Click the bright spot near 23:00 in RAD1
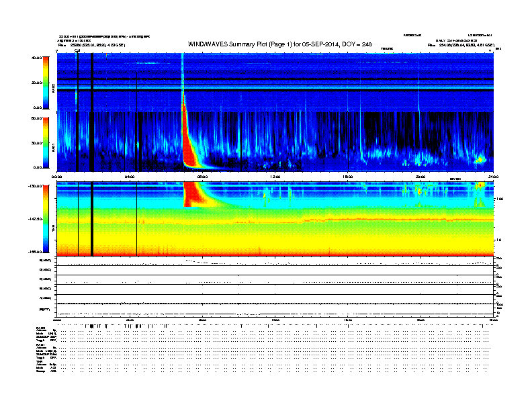This screenshot has width=532, height=411. coord(480,159)
